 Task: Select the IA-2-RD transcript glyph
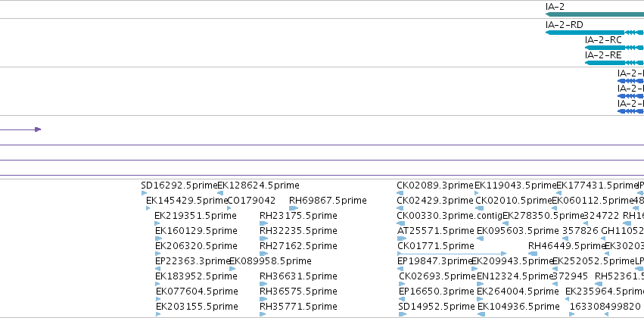pyautogui.click(x=595, y=33)
